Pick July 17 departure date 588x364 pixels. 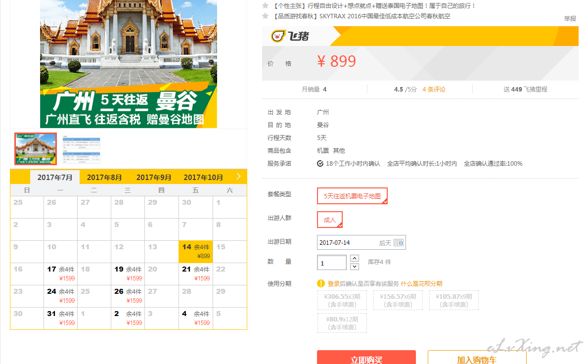(x=61, y=273)
